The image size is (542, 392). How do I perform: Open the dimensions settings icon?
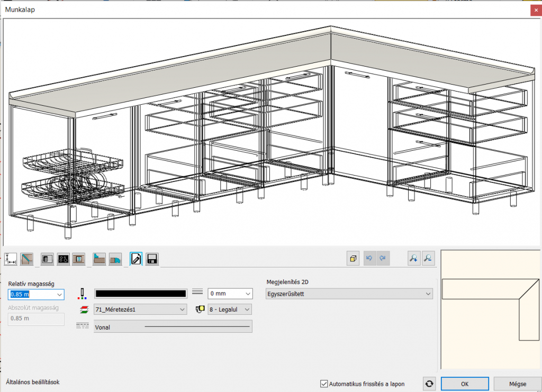(x=11, y=259)
